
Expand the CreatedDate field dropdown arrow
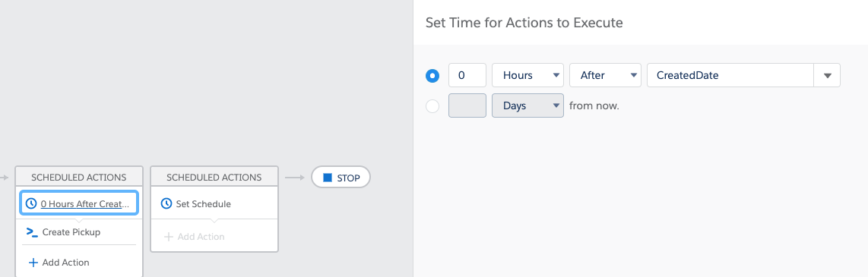click(827, 76)
